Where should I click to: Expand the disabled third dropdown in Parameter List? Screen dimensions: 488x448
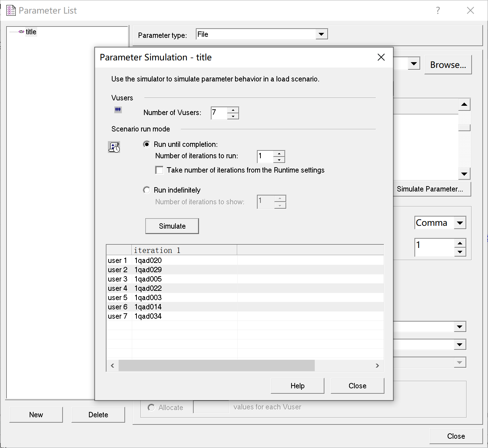[x=460, y=362]
